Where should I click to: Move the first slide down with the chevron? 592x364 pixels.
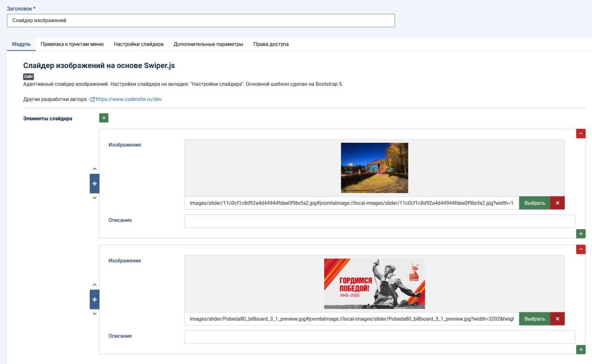pyautogui.click(x=94, y=197)
